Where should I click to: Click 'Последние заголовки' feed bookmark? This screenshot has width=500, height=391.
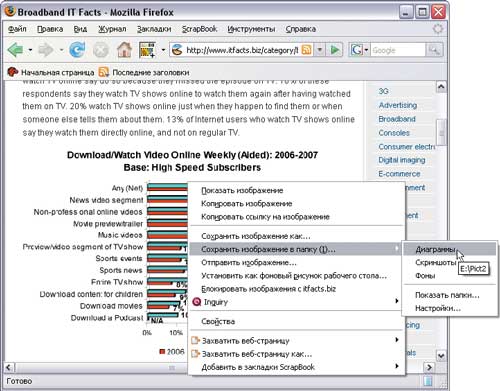144,72
